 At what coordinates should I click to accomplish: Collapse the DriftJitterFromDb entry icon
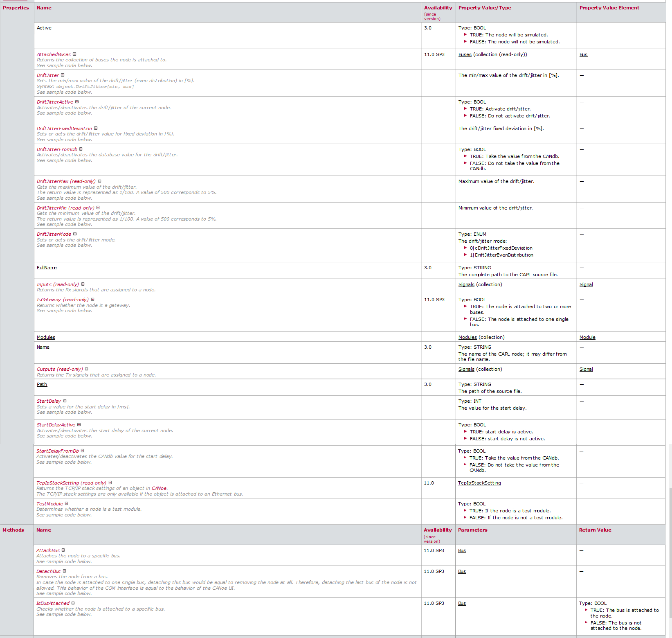(x=81, y=149)
